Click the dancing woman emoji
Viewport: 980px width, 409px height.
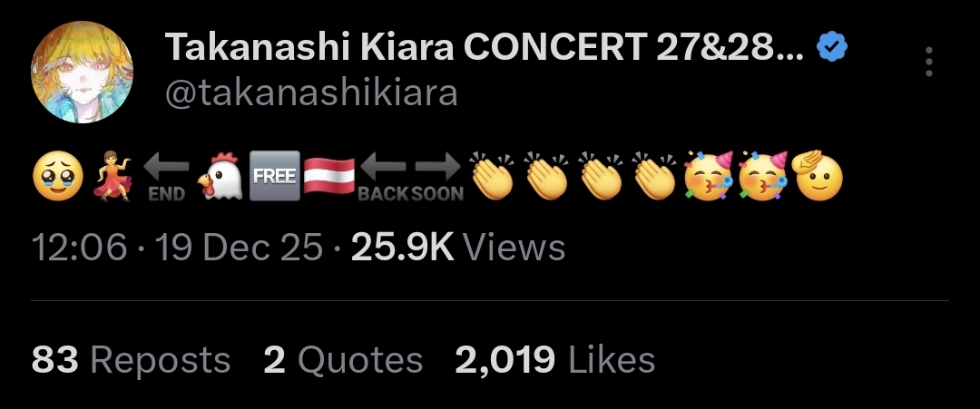coord(113,176)
